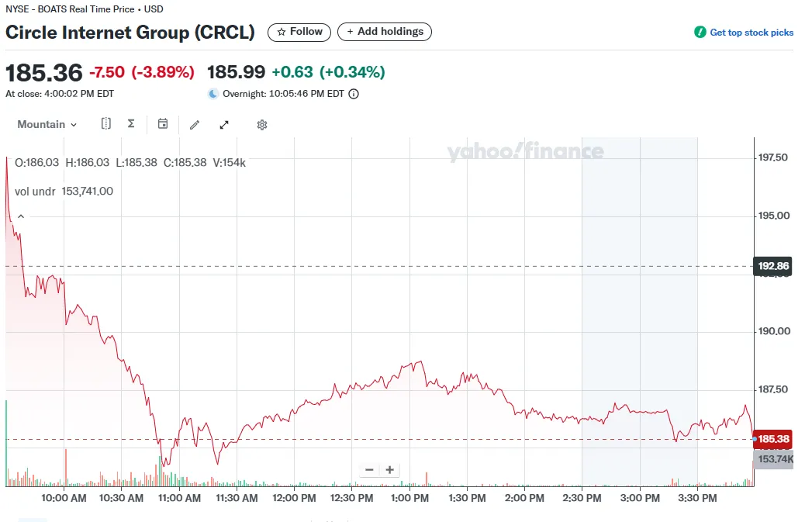Click the 185.38 current price marker

pos(772,439)
